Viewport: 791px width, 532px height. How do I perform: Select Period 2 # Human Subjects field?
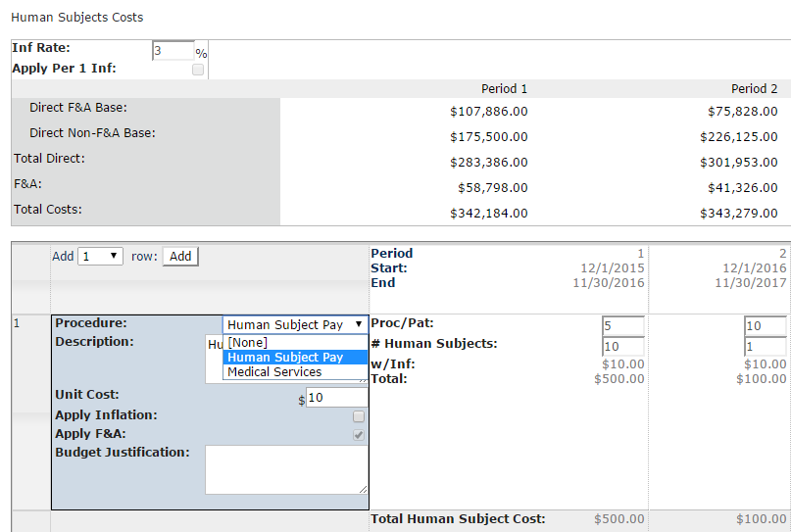(x=765, y=346)
